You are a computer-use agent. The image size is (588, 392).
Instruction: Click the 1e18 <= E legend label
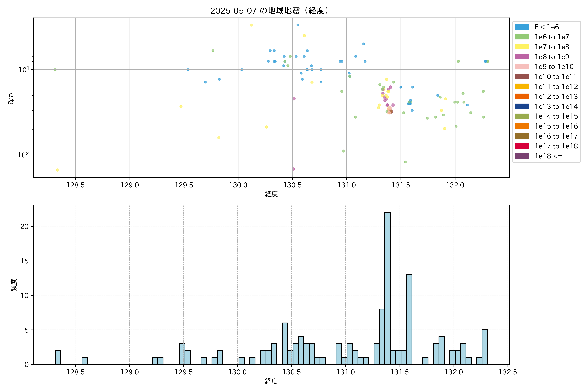(551, 156)
